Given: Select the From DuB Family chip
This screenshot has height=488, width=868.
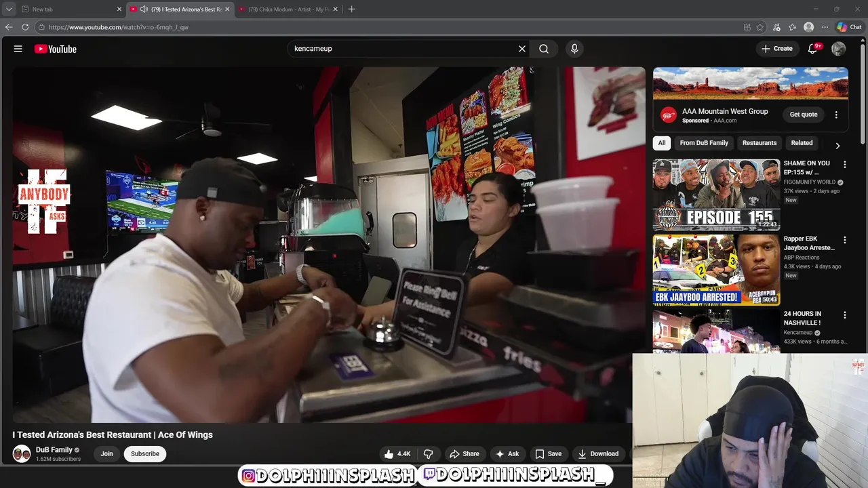Looking at the screenshot, I should pos(704,143).
